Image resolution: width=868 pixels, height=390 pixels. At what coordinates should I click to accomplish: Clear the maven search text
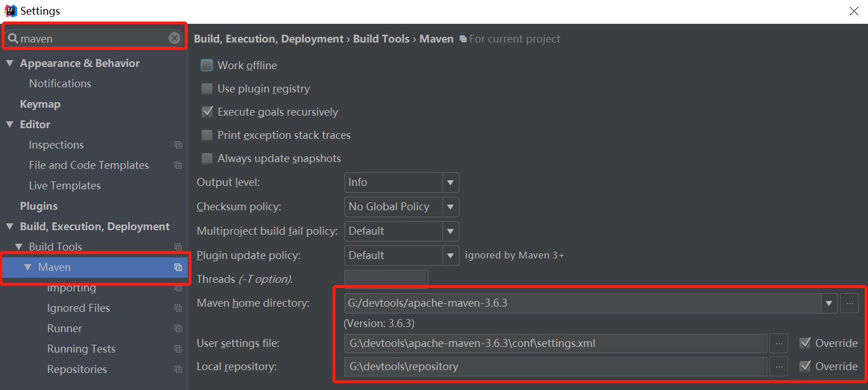pyautogui.click(x=175, y=38)
